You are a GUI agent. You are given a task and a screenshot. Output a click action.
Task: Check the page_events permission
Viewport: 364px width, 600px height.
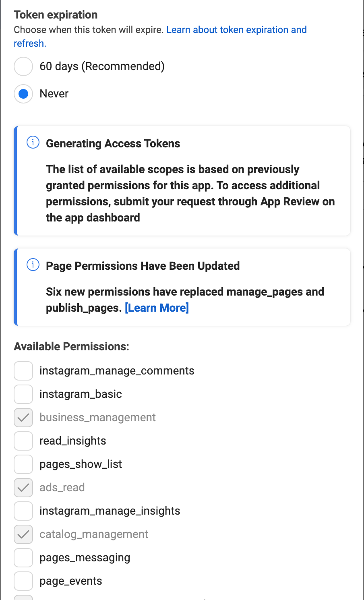click(23, 581)
